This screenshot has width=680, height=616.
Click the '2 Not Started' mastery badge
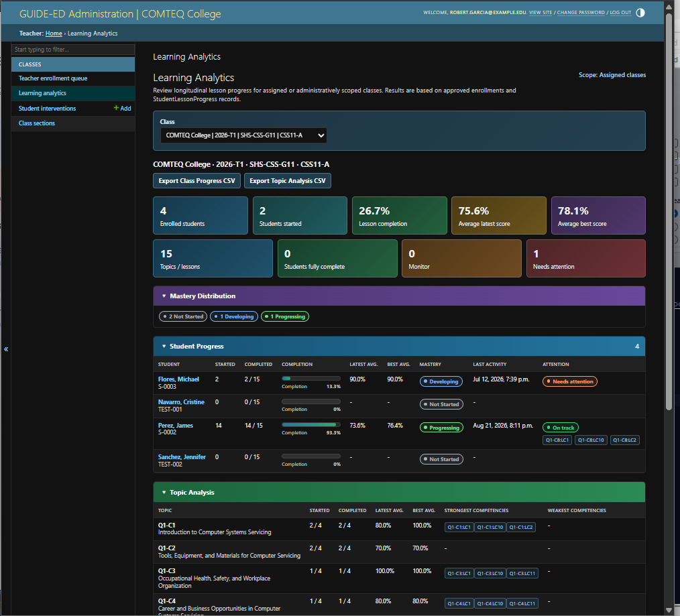183,317
